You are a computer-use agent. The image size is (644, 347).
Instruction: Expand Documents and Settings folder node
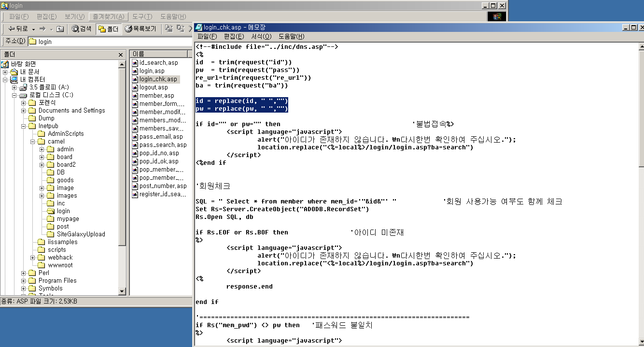(x=24, y=110)
